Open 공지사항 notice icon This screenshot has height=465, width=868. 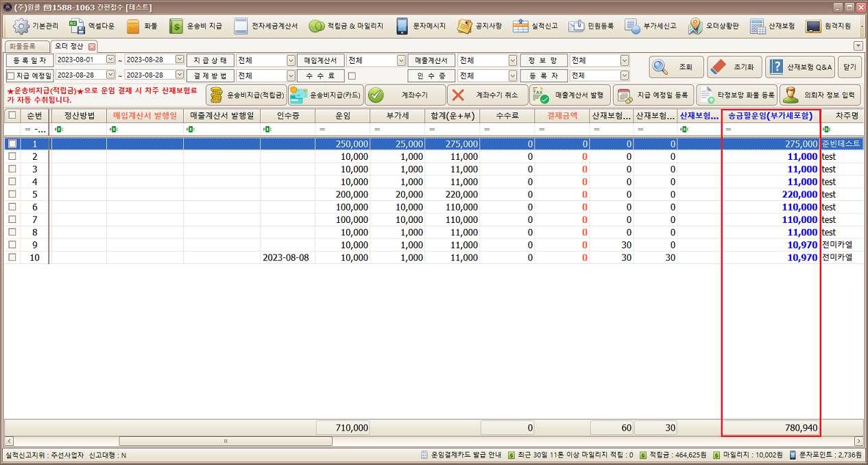coord(465,27)
